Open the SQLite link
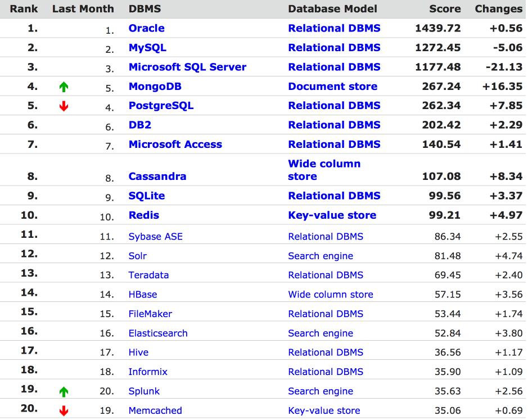The height and width of the screenshot is (420, 528). pos(146,196)
